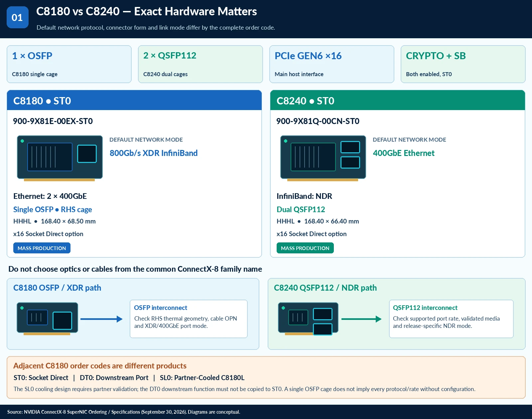Click the title "C8180 vs C8240 — Exact Hardware Matters"
The image size is (532, 419).
(x=147, y=11)
